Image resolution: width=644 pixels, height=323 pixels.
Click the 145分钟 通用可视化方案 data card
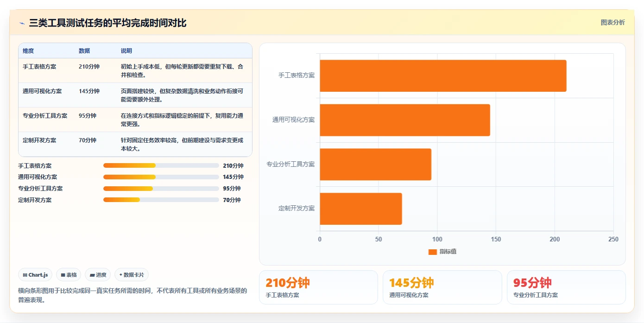coord(442,287)
